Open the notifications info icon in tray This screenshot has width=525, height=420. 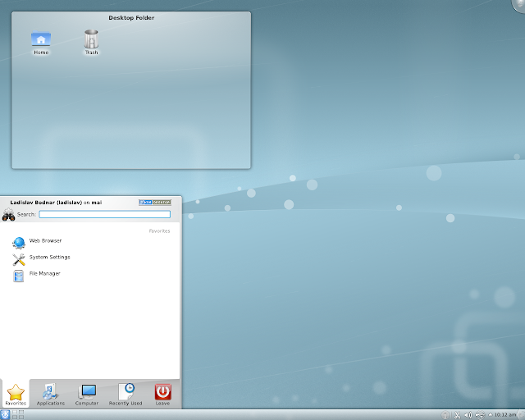point(445,415)
